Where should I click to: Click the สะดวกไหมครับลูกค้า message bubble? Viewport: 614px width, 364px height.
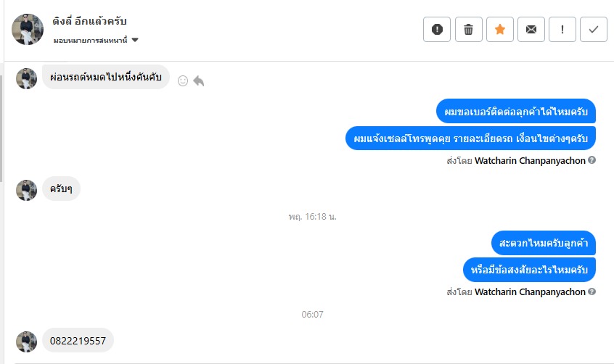[543, 242]
